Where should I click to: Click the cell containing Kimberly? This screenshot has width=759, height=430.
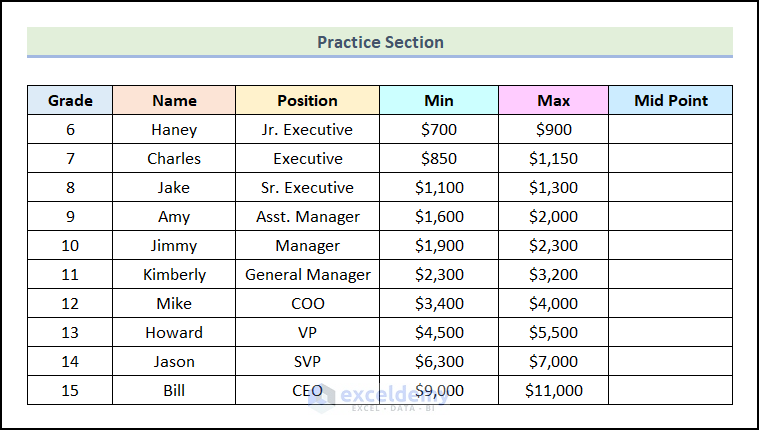tap(174, 274)
